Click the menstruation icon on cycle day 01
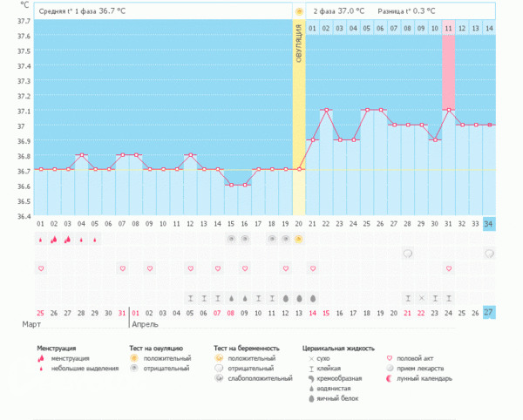This screenshot has width=523, height=420. click(x=41, y=238)
